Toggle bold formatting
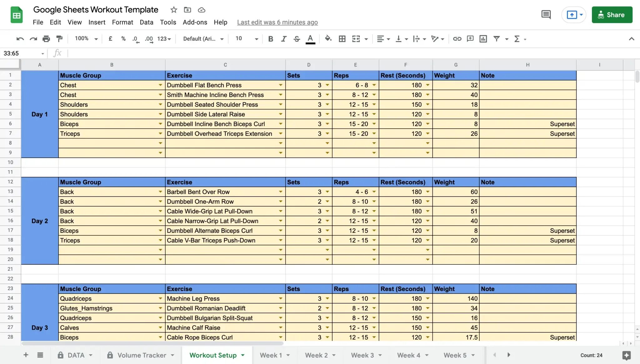Image resolution: width=640 pixels, height=364 pixels. 271,39
